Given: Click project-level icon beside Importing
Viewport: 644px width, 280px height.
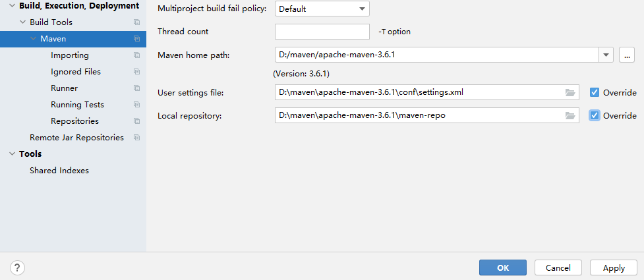Looking at the screenshot, I should pos(137,55).
